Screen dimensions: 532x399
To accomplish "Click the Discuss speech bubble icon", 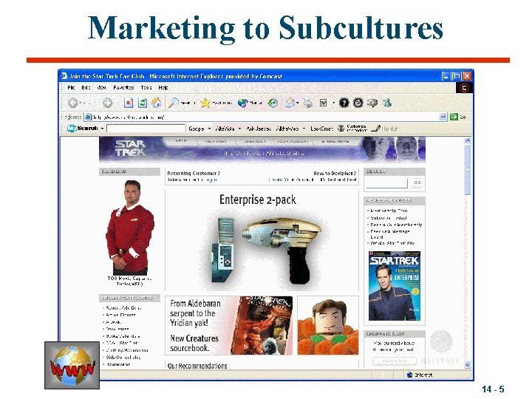I will click(372, 103).
